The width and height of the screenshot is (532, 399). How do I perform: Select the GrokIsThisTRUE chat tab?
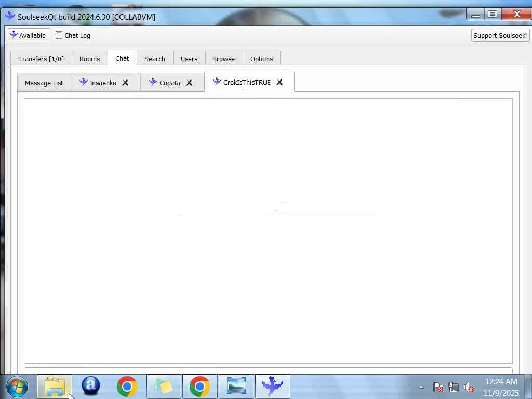[x=247, y=82]
